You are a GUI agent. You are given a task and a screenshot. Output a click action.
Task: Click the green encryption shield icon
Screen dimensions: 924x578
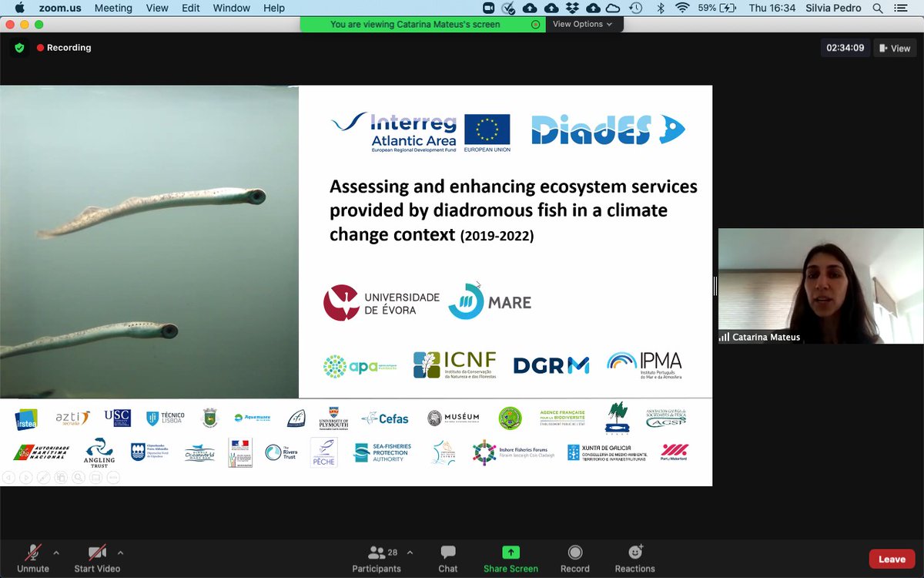click(x=19, y=48)
